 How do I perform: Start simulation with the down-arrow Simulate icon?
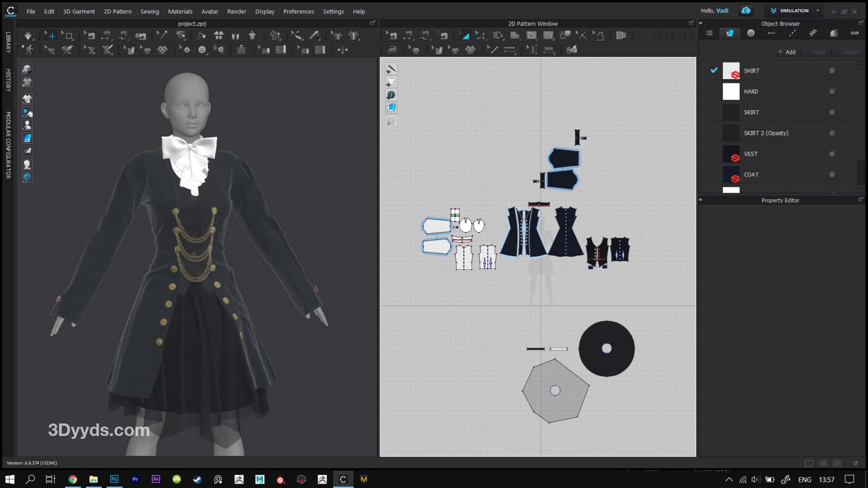point(28,36)
